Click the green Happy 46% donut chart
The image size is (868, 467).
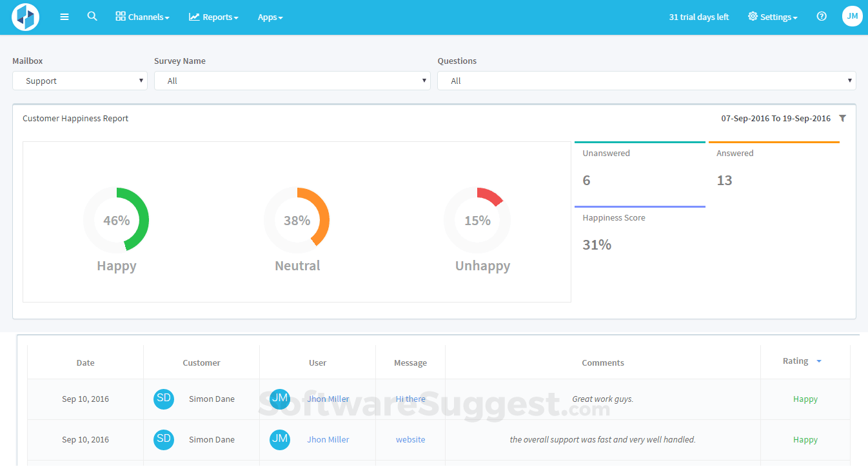(116, 220)
